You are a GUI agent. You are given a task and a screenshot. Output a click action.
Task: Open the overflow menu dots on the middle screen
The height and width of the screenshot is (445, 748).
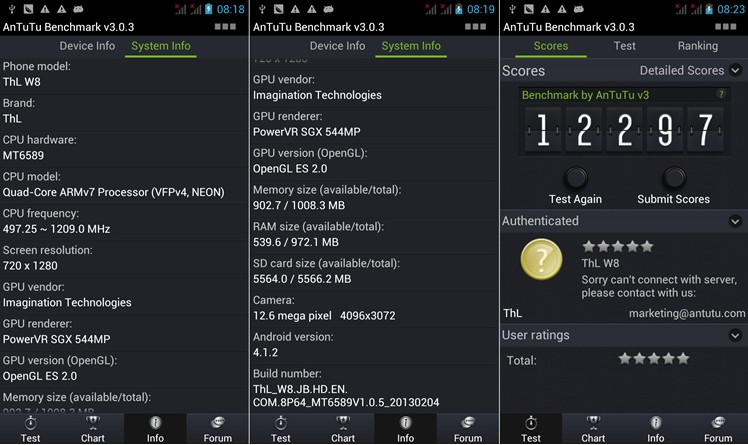[476, 27]
